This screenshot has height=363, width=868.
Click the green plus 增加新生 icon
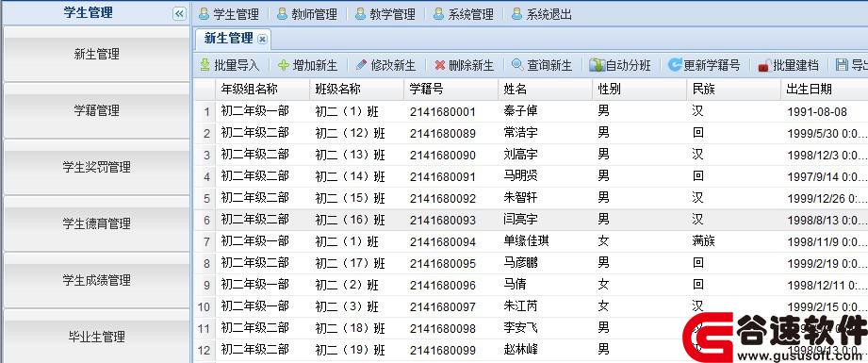(284, 65)
